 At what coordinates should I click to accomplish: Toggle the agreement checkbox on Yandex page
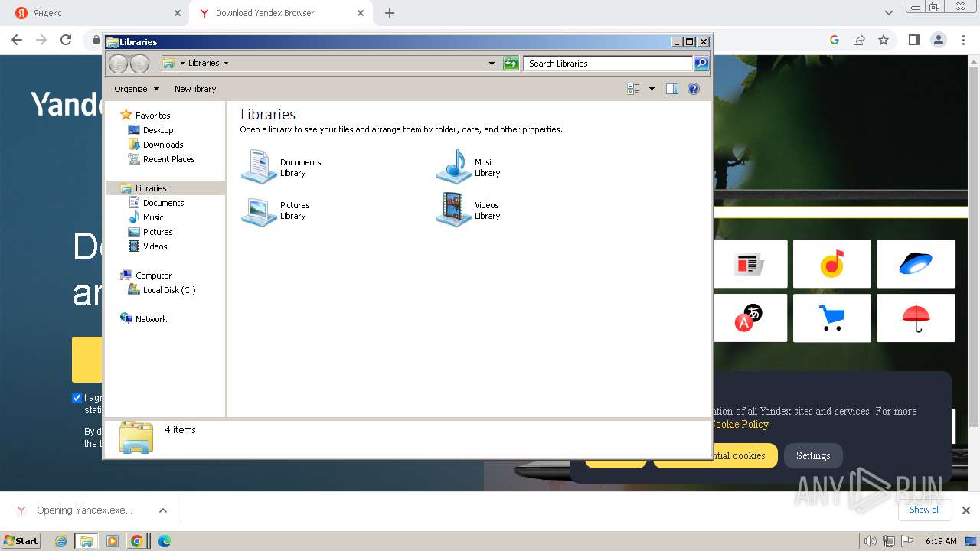(x=77, y=398)
